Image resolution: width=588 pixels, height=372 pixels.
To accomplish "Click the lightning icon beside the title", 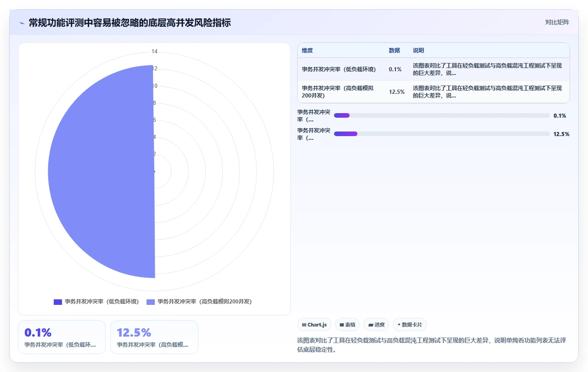I will tap(22, 23).
